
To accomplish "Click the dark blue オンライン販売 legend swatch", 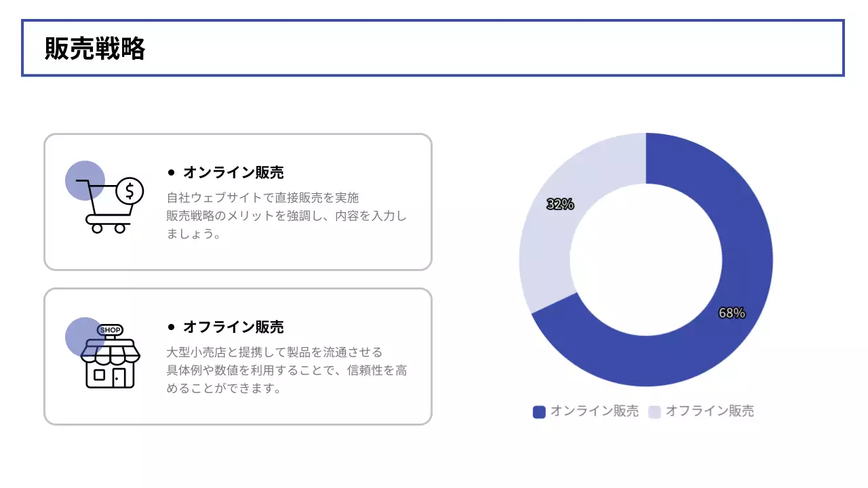I will tap(539, 412).
